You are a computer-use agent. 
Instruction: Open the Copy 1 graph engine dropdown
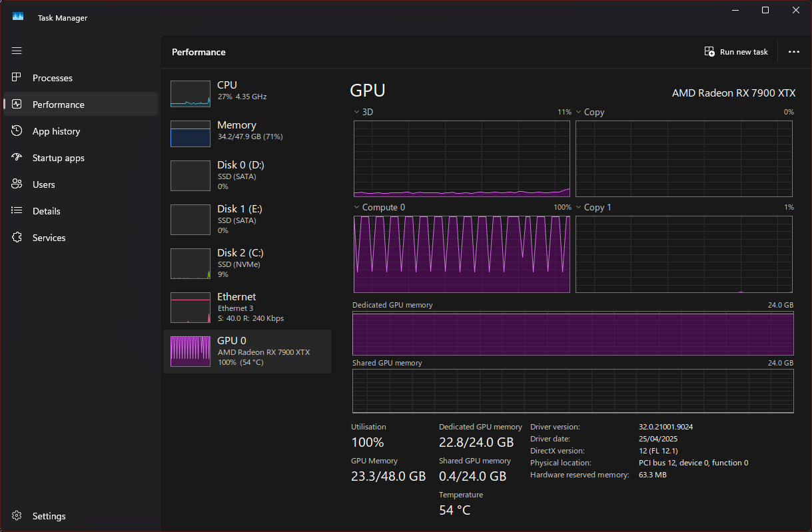(x=579, y=207)
